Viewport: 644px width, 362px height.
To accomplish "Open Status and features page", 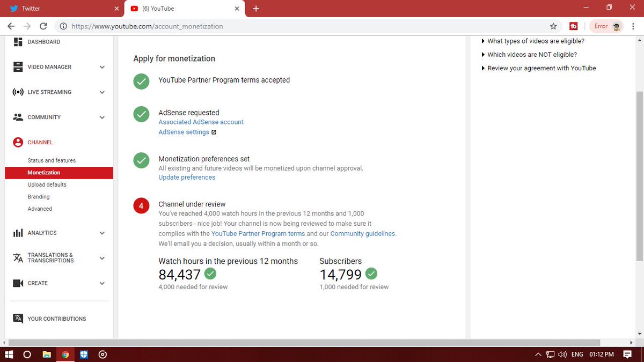I will (x=52, y=160).
